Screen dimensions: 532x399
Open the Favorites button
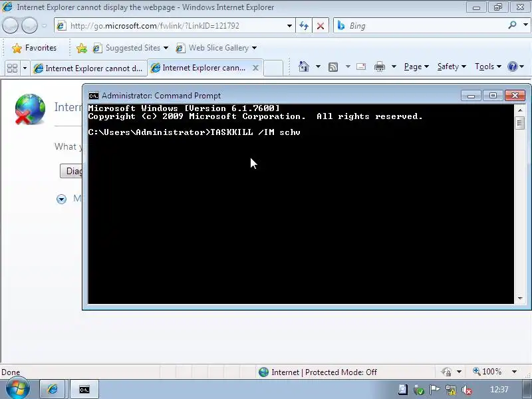point(34,48)
